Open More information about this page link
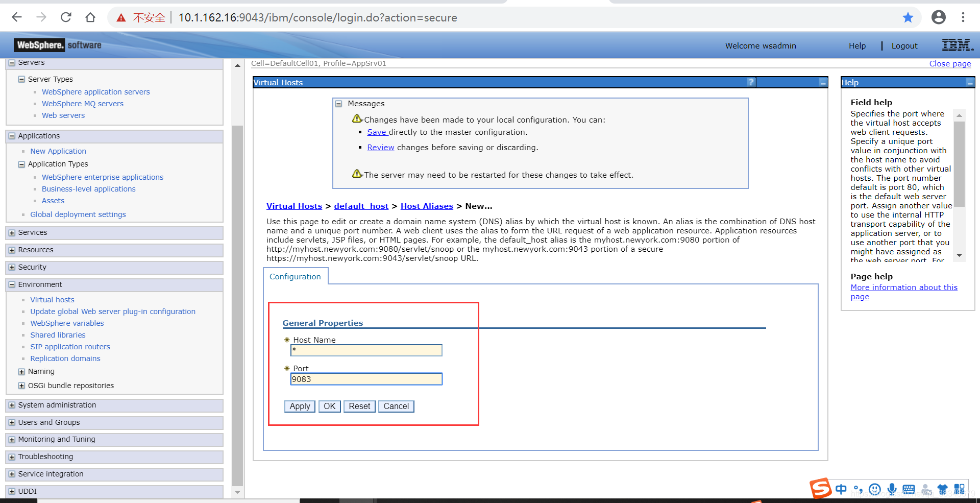The image size is (980, 503). (903, 292)
